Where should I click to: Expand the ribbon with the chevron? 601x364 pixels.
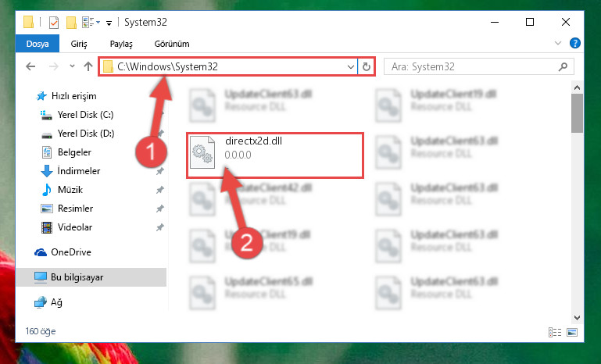(558, 43)
